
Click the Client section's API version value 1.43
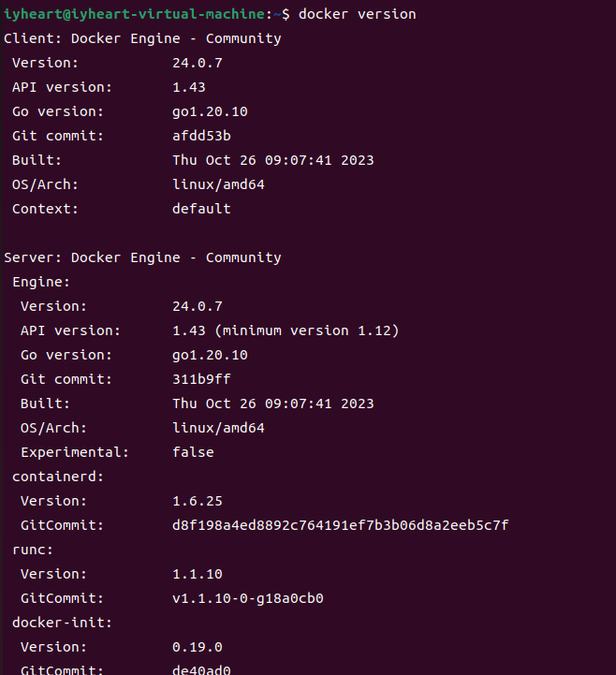pos(189,87)
